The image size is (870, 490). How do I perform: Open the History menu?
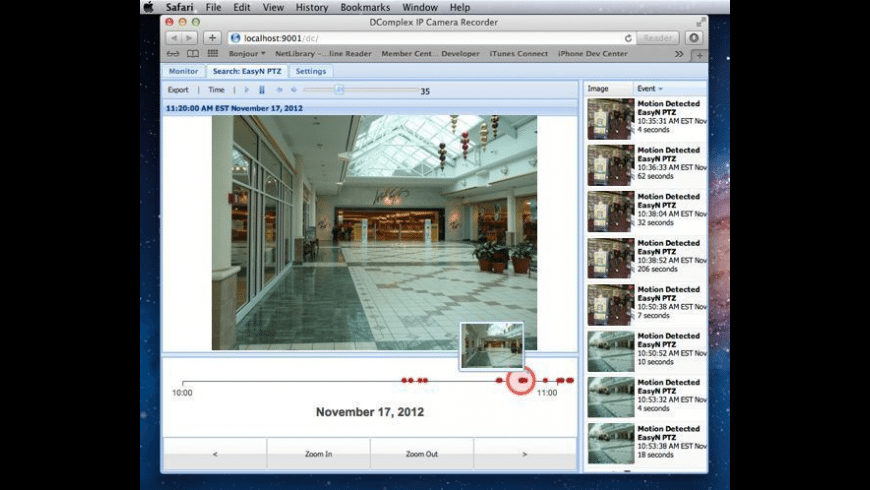pyautogui.click(x=311, y=7)
